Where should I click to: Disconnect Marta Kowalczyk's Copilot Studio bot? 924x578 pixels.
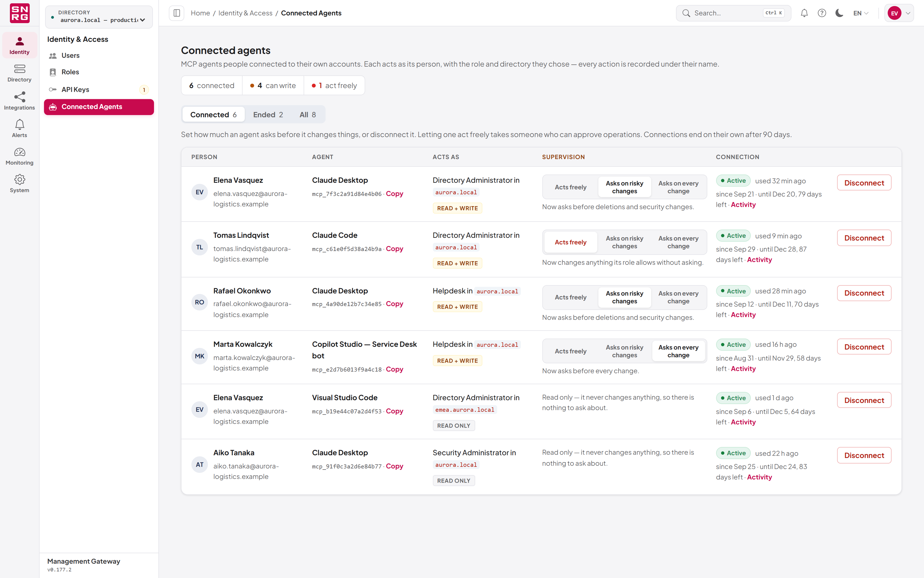tap(864, 347)
